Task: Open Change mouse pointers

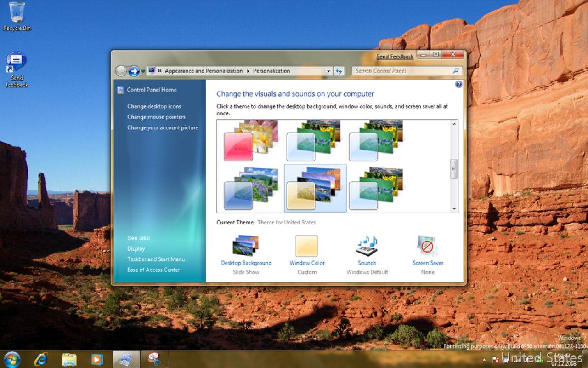Action: [156, 117]
